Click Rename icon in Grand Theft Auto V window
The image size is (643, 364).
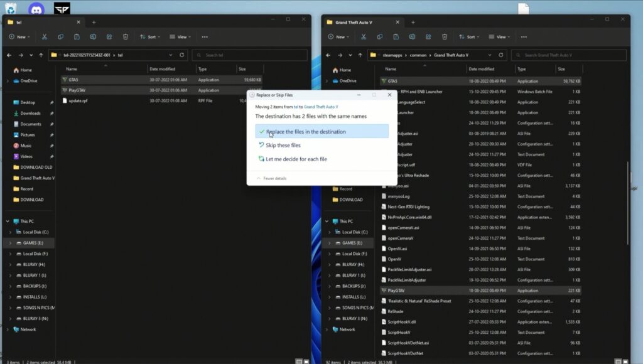[x=412, y=37]
